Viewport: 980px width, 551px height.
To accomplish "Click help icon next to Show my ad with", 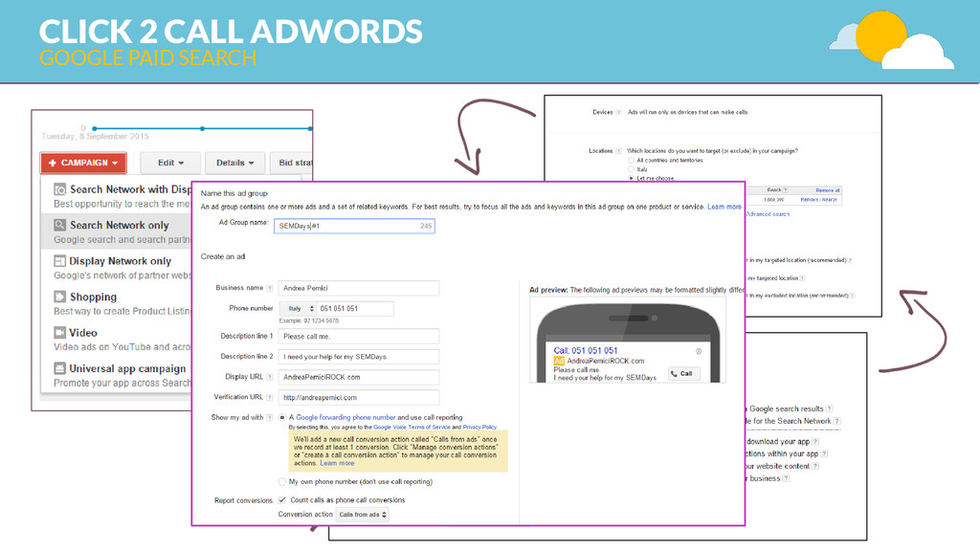I will (x=269, y=417).
